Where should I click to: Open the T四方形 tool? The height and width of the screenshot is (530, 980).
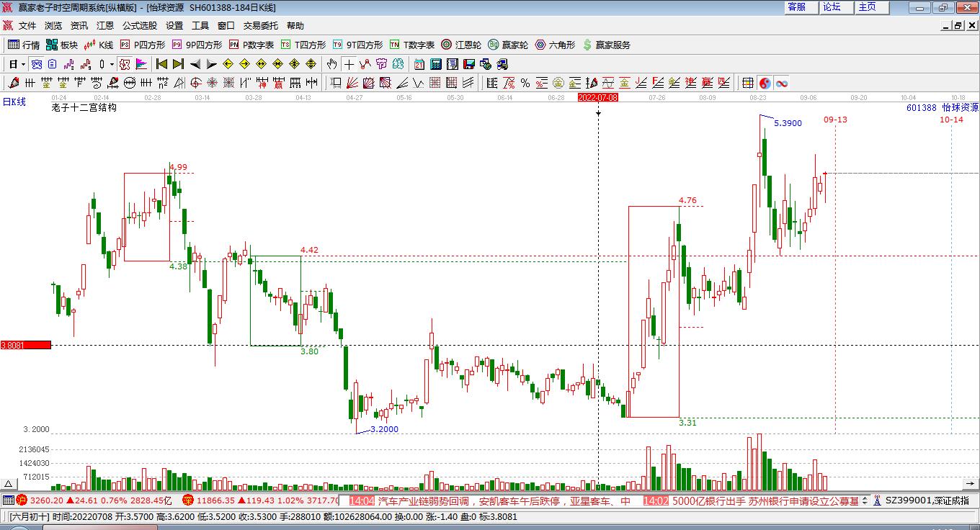(303, 45)
